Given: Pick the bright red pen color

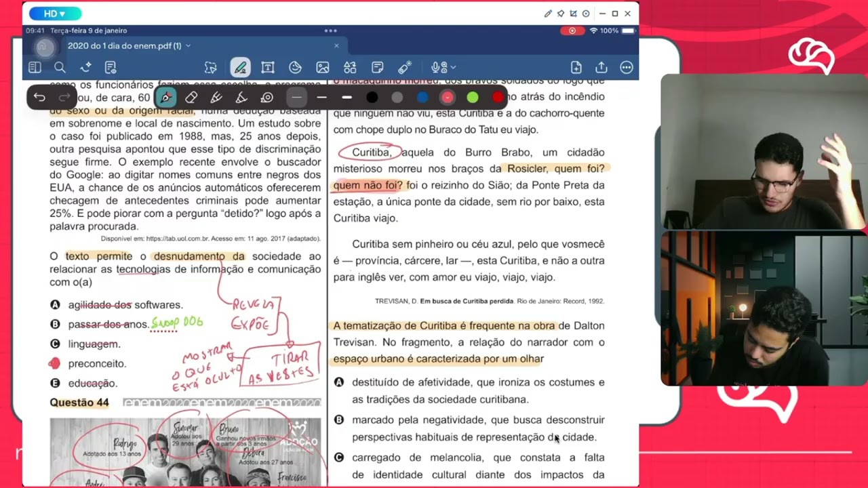Looking at the screenshot, I should tap(498, 98).
